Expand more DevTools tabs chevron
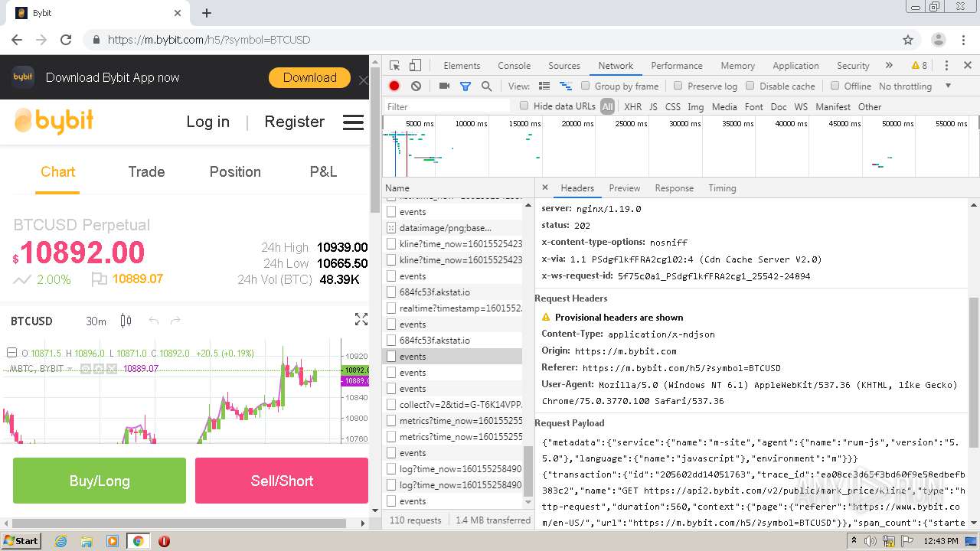Viewport: 980px width, 551px height. pyautogui.click(x=889, y=66)
